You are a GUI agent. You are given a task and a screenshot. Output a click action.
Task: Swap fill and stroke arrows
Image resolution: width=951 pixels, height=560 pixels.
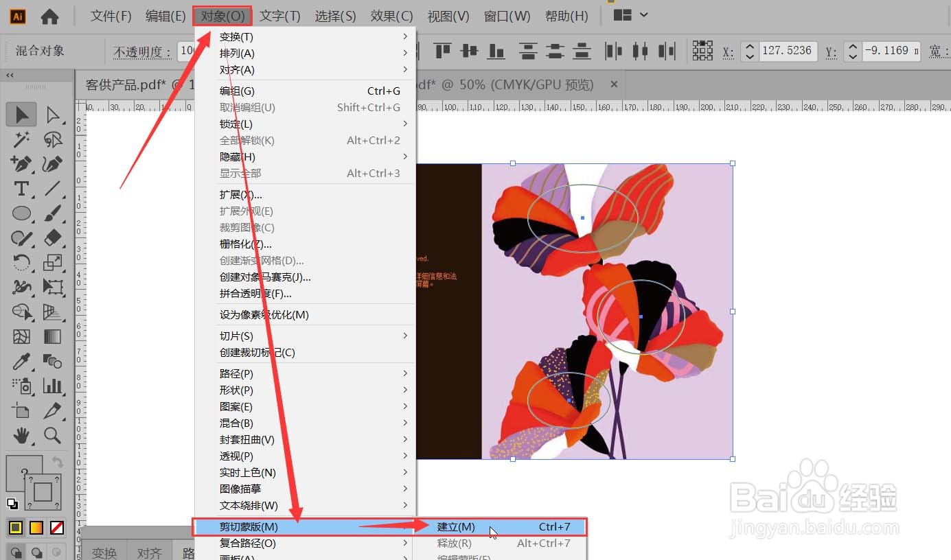(58, 462)
